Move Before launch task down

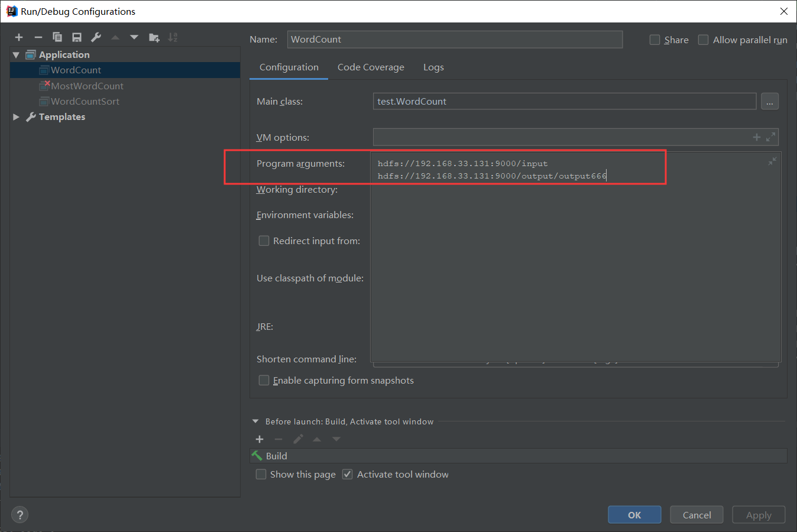click(x=336, y=439)
